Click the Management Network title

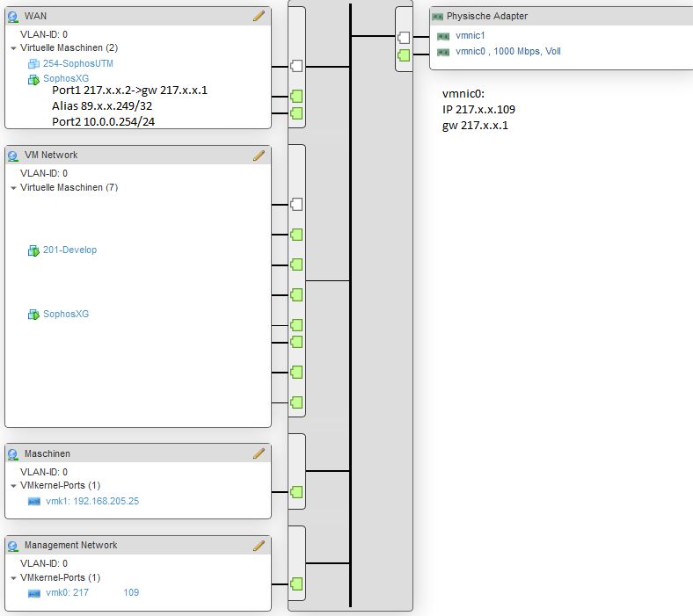[70, 546]
